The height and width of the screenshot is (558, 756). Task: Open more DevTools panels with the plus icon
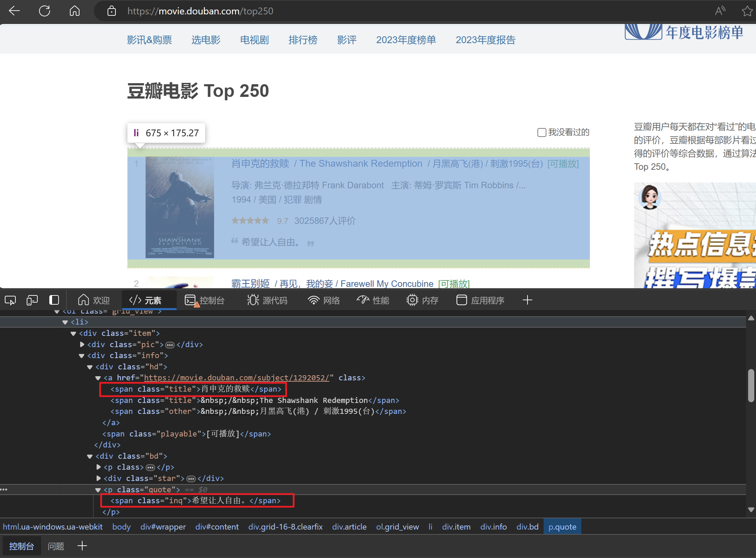(528, 300)
